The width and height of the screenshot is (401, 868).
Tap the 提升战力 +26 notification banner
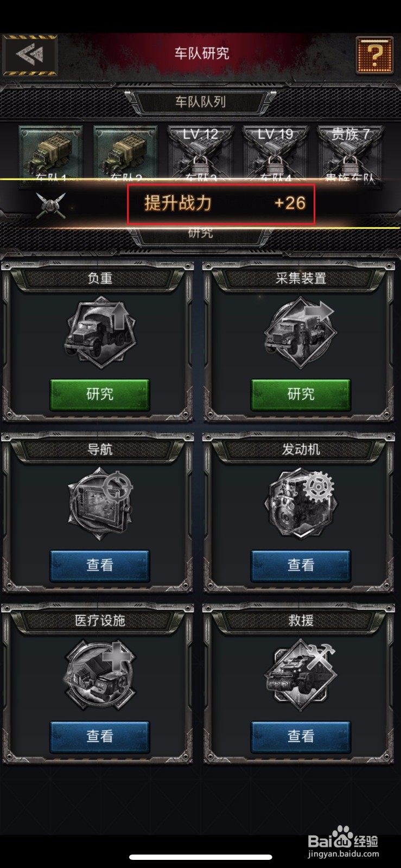[x=200, y=203]
